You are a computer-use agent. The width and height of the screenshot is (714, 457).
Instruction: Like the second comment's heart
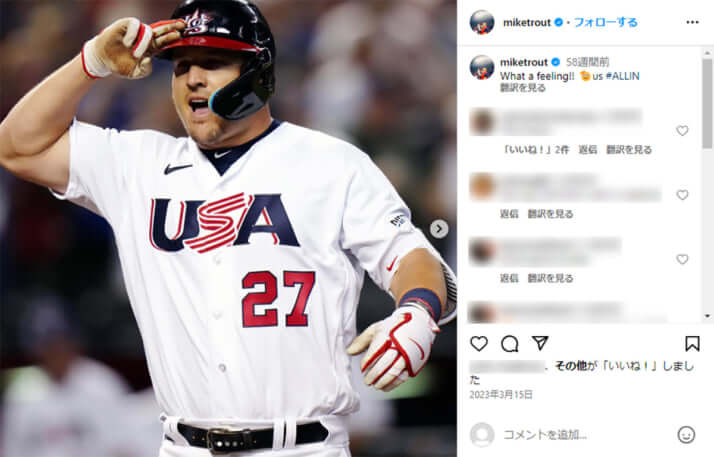tap(682, 195)
